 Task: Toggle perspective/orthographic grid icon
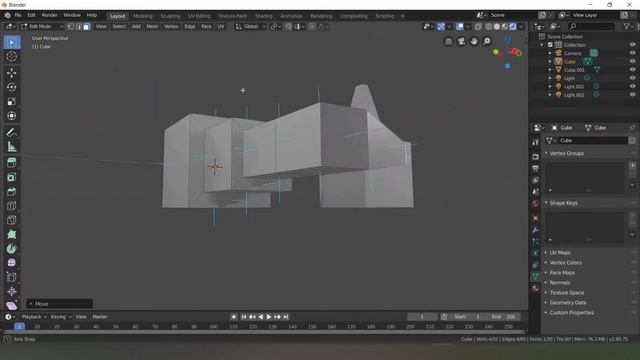coord(449,41)
